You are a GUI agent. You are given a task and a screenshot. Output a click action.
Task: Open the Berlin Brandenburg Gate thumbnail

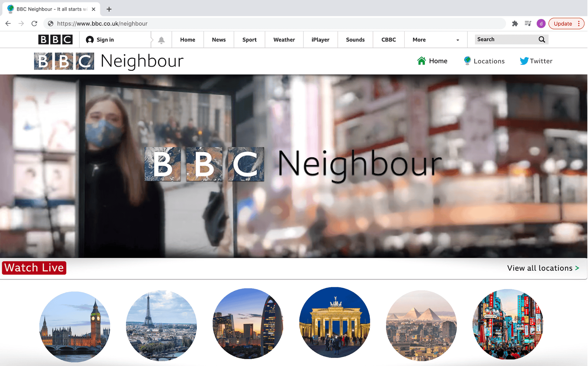point(335,322)
